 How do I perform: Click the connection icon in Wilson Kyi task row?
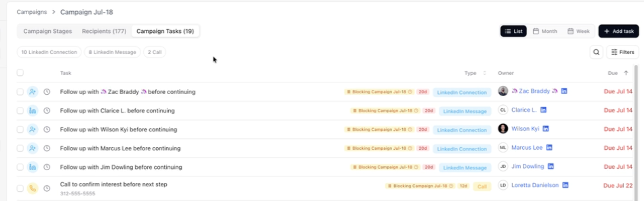33,130
